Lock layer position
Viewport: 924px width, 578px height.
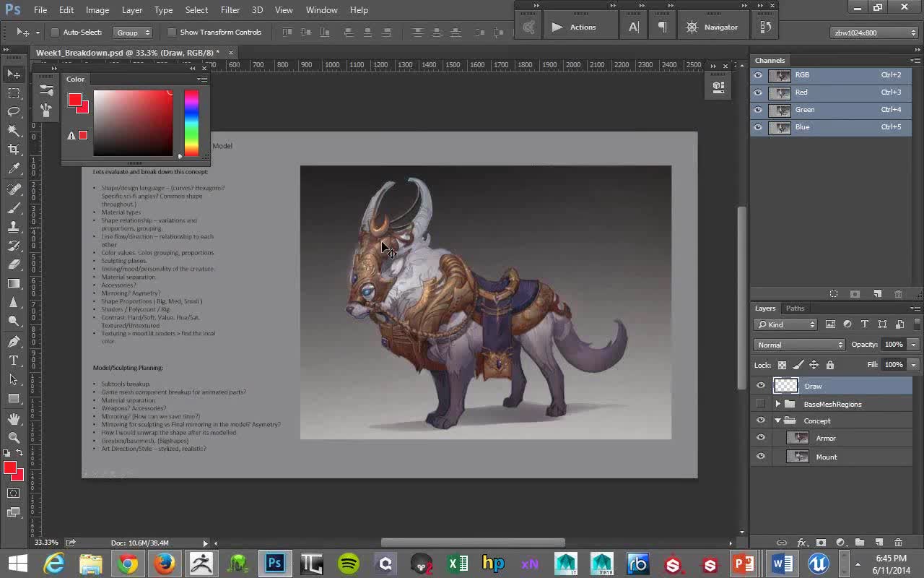(814, 365)
